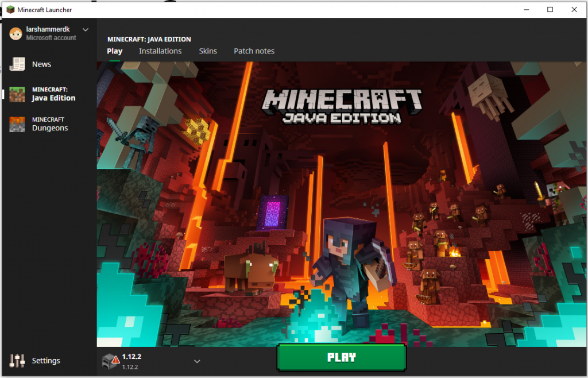Minimize the Minecraft Launcher window

[x=527, y=9]
